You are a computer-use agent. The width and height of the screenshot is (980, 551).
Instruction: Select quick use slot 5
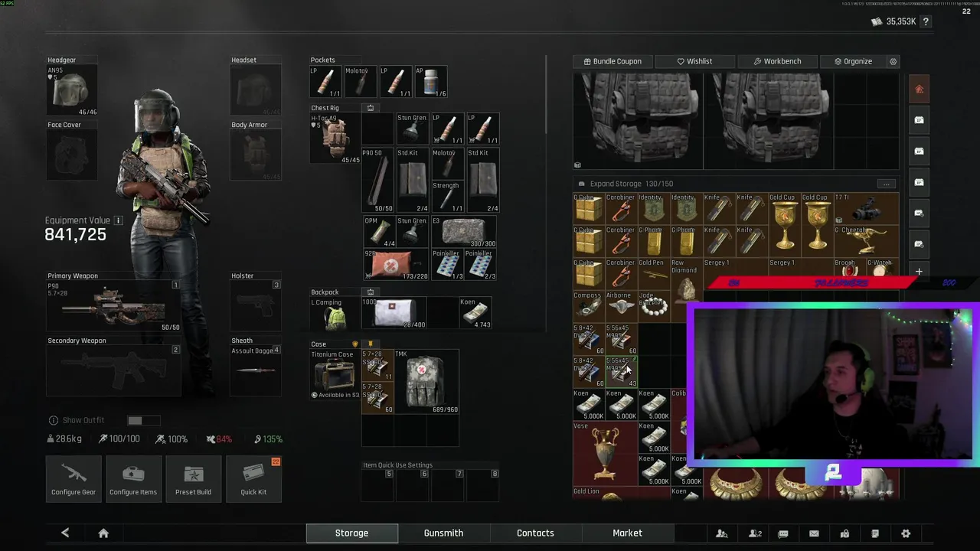click(x=377, y=485)
